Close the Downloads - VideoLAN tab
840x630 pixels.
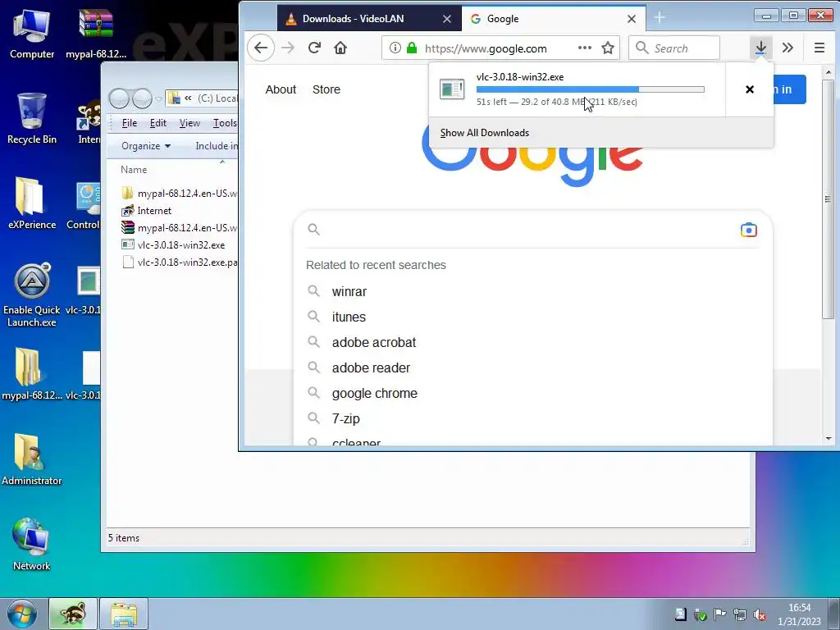[447, 19]
